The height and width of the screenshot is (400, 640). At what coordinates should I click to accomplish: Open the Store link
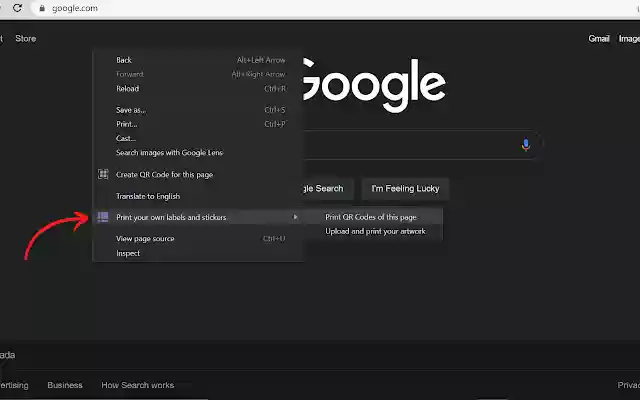[26, 38]
